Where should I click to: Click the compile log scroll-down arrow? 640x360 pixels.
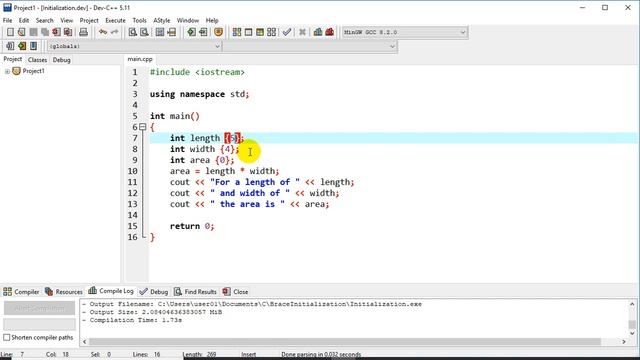coord(632,333)
